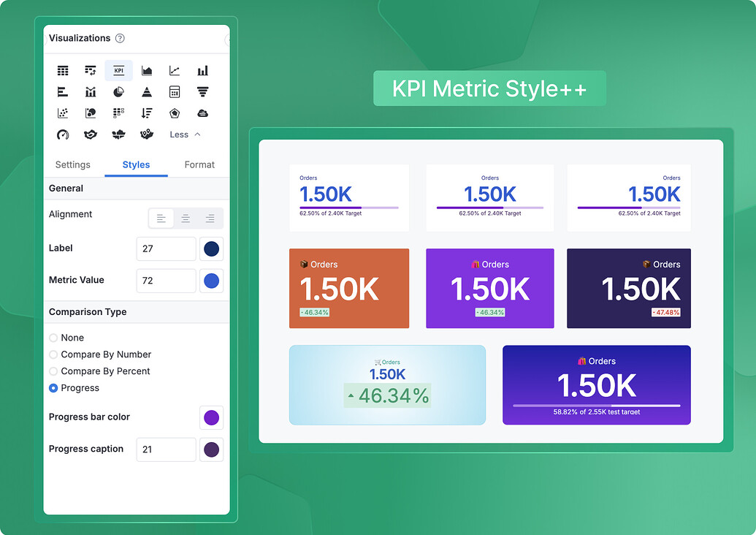Select the line chart visualization
The height and width of the screenshot is (535, 756).
[174, 70]
